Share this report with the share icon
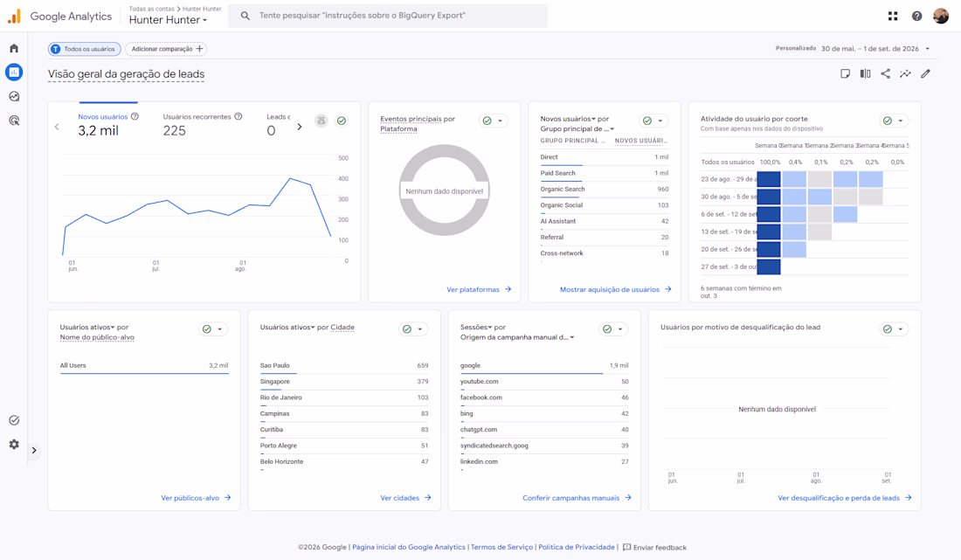Viewport: 961px width, 560px height. coord(886,73)
